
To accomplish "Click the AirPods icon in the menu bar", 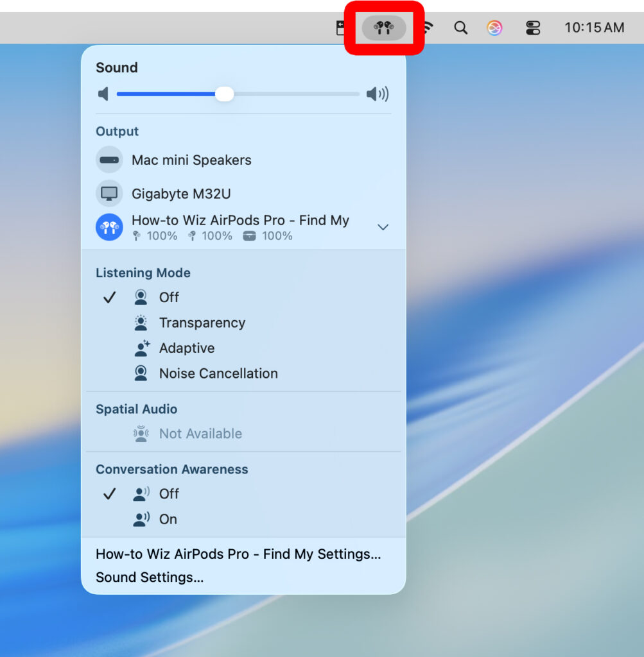I will (x=384, y=28).
